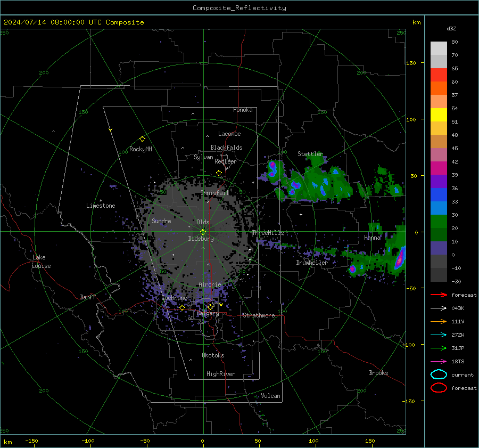
Task: Click the Calgary city label
Action: (x=208, y=313)
